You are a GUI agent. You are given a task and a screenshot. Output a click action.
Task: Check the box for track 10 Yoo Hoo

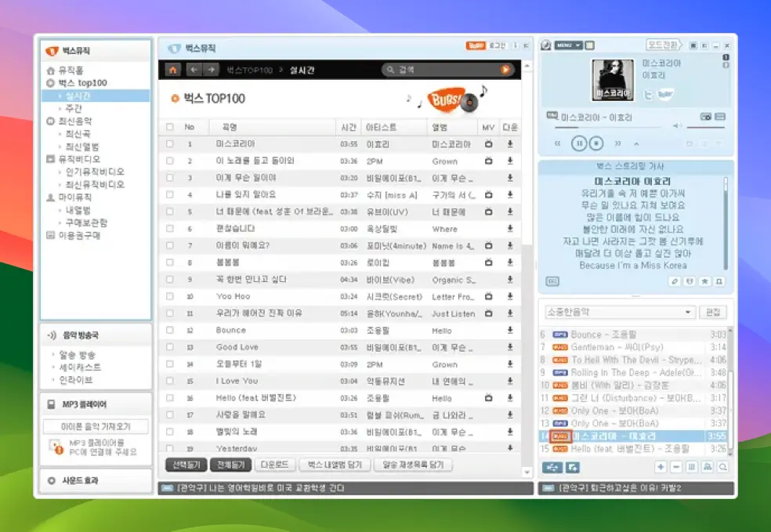170,297
